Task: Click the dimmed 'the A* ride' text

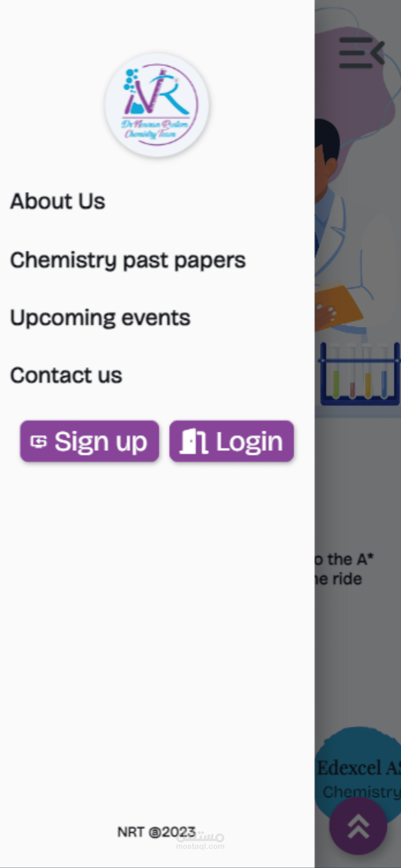Action: (x=344, y=569)
